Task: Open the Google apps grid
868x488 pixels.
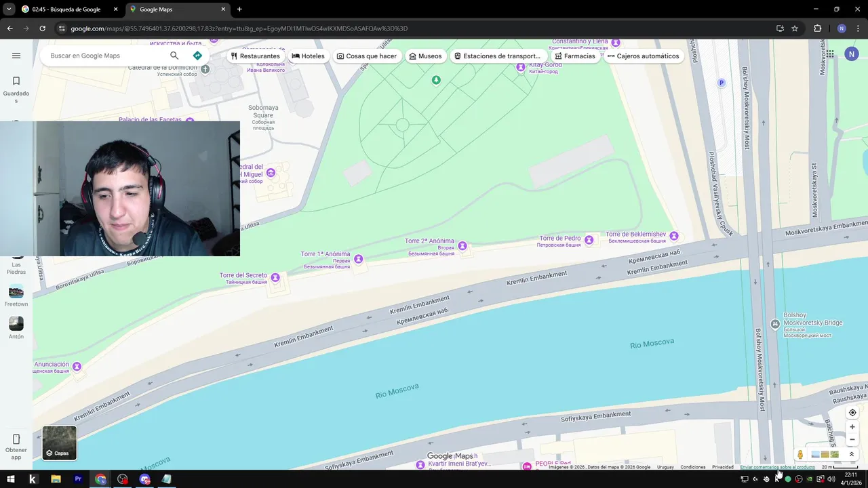Action: 830,54
